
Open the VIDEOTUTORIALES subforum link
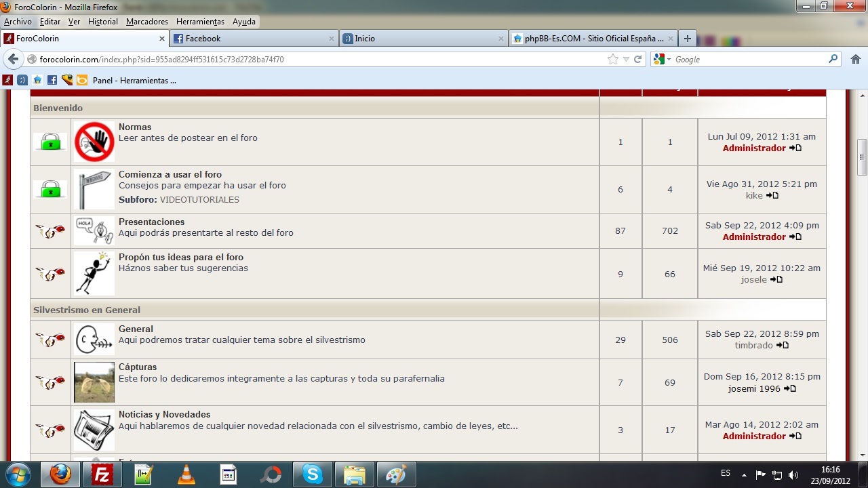click(x=199, y=200)
